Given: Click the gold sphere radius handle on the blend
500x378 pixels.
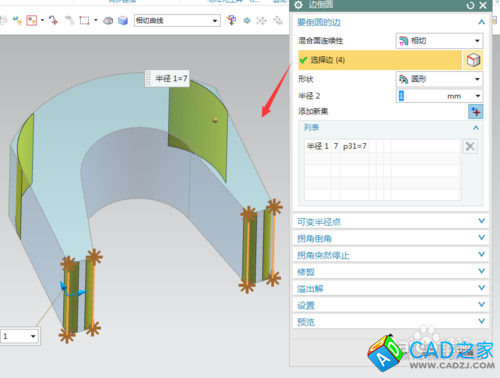Looking at the screenshot, I should (x=215, y=120).
